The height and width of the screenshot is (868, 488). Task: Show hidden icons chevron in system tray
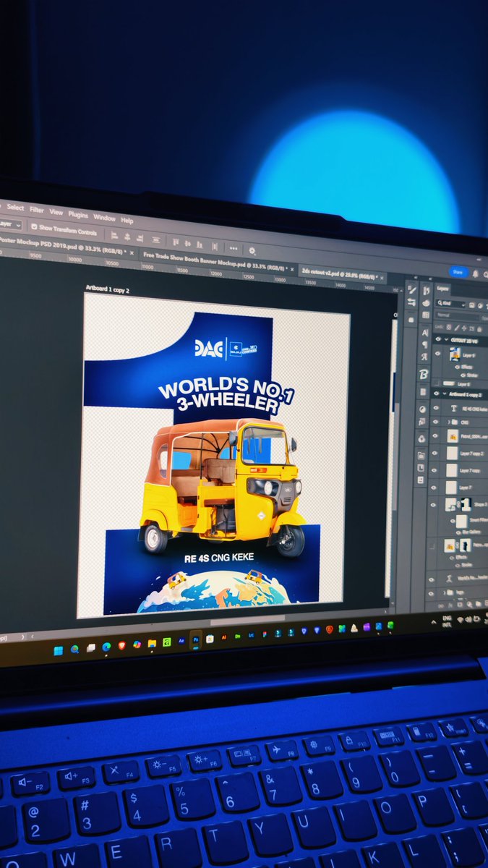pos(434,622)
